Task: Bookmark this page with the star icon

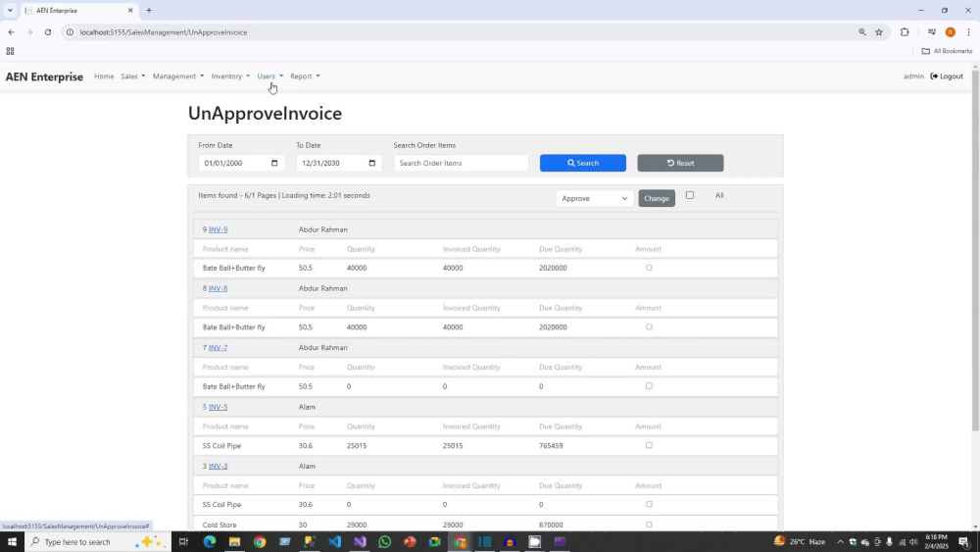Action: pos(879,32)
